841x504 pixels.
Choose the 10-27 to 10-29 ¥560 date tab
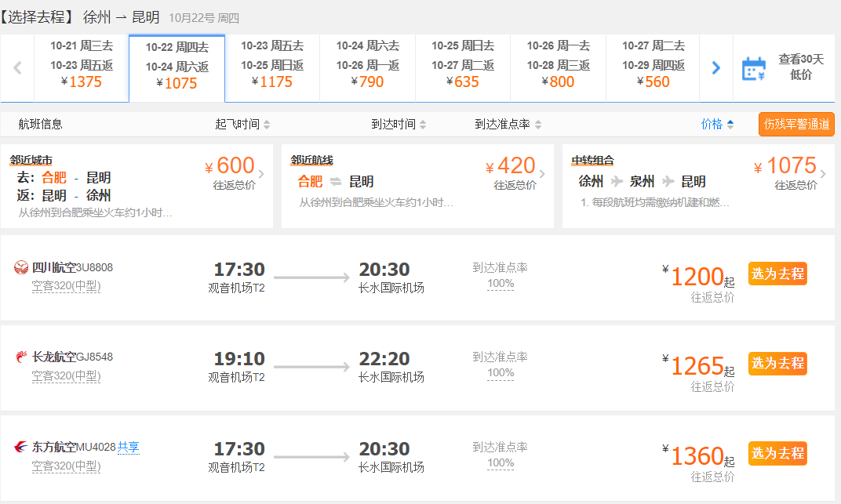pos(653,64)
